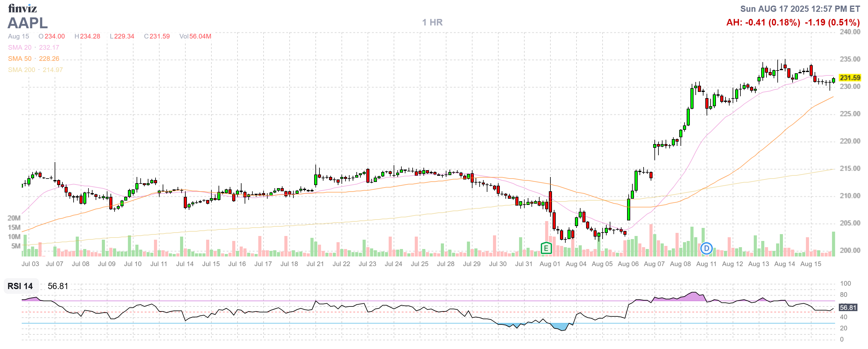Click the yellow 231.59 price tag

(x=849, y=78)
